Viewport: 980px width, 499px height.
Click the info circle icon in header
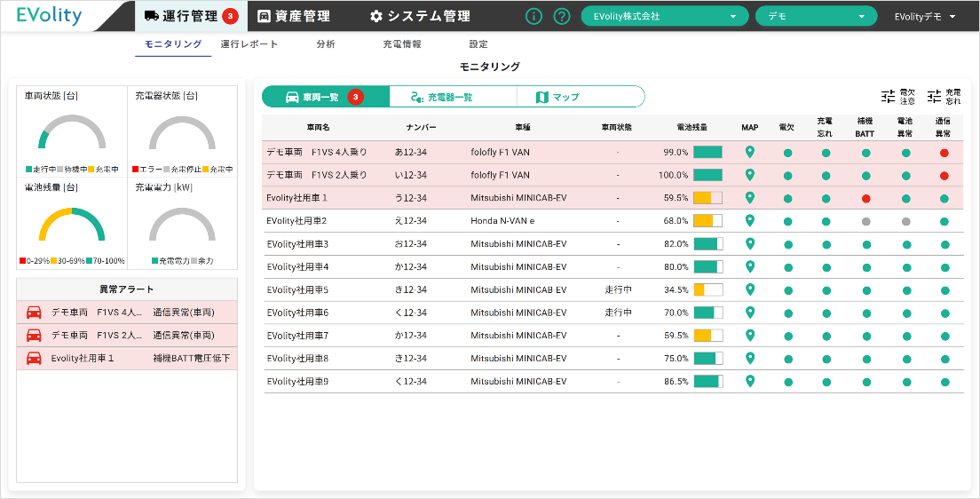(533, 16)
